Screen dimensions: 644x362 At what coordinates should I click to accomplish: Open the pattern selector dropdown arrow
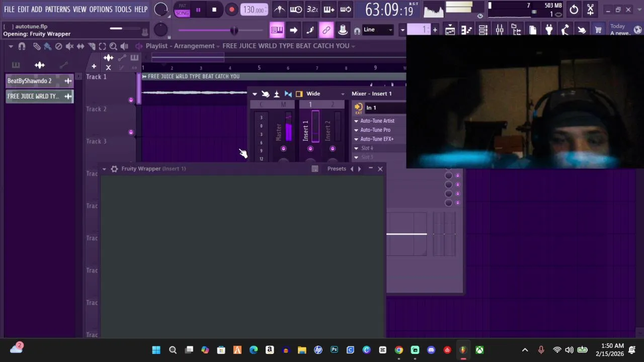click(403, 30)
